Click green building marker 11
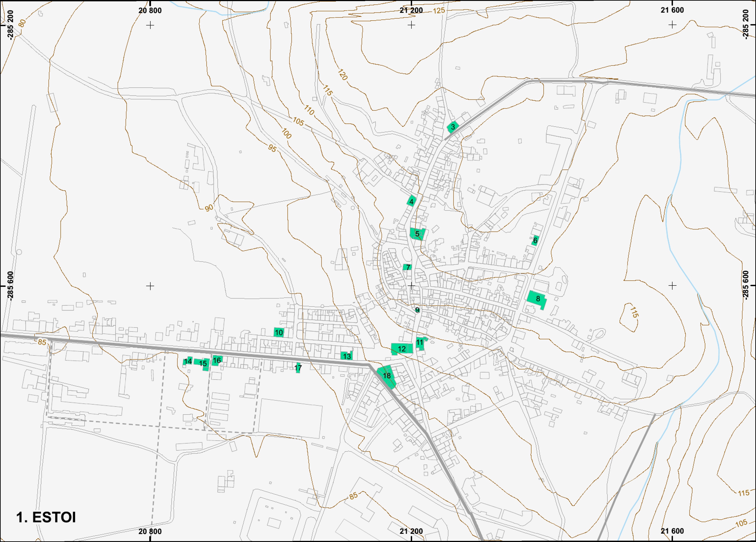The height and width of the screenshot is (542, 756). click(420, 343)
